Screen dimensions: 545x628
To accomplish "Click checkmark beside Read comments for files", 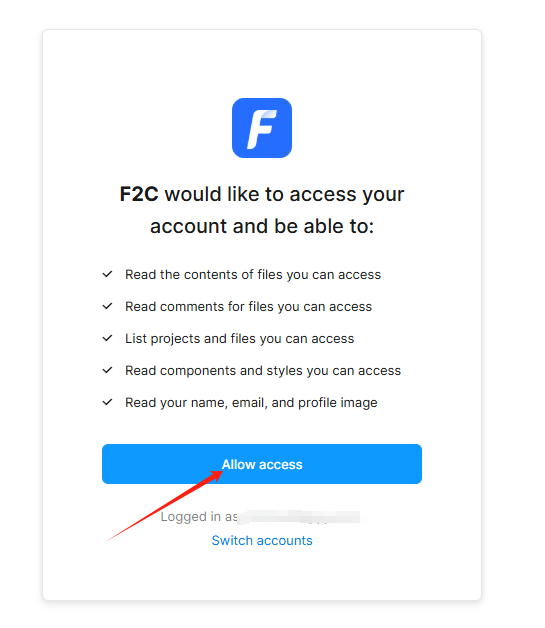I will click(x=107, y=306).
